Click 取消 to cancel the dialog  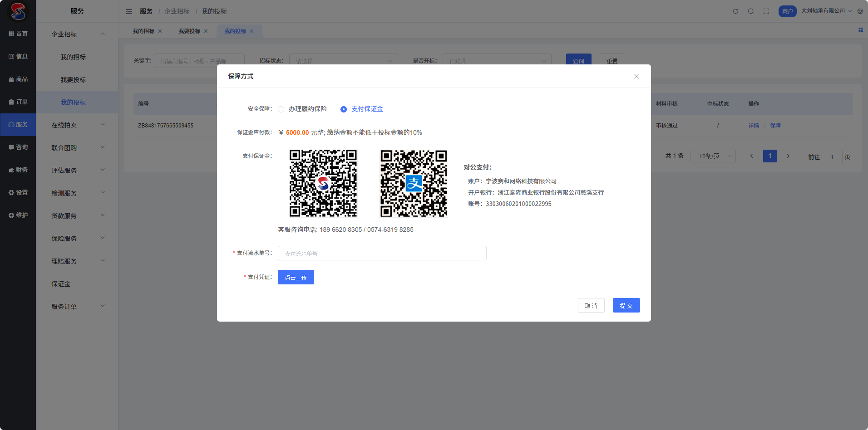[x=591, y=305]
